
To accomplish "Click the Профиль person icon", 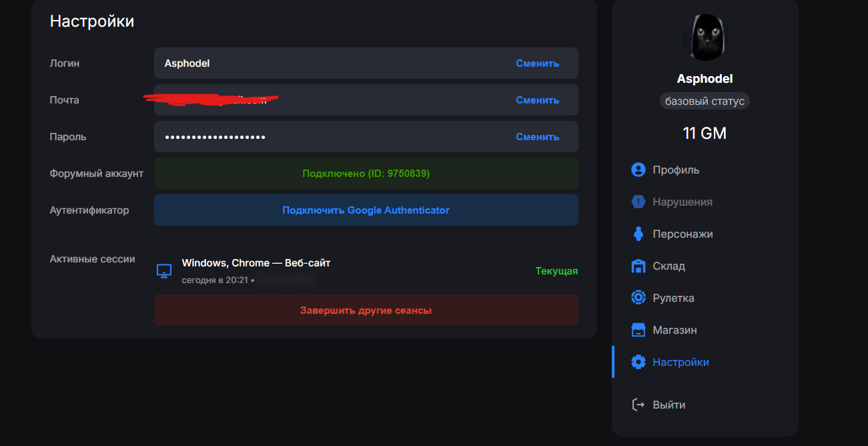I will click(x=638, y=170).
